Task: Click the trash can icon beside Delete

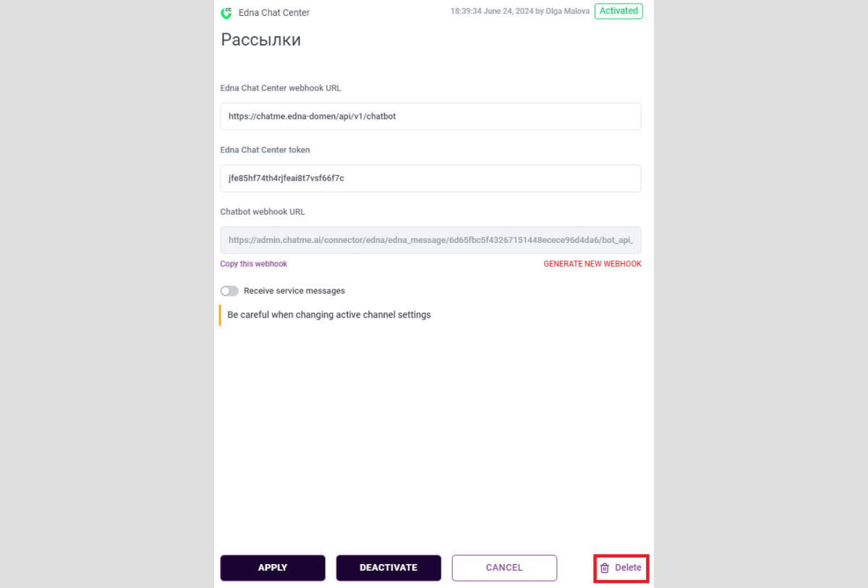Action: [605, 568]
